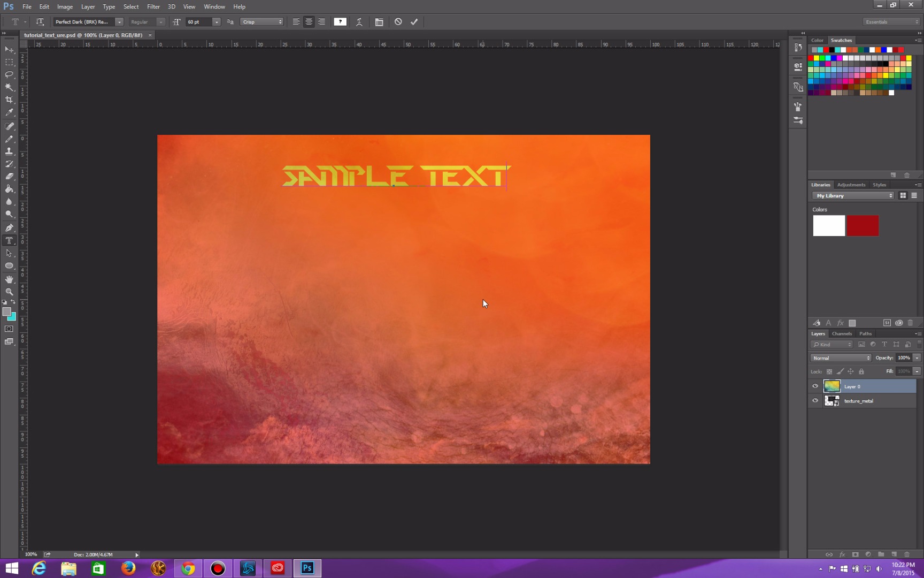Open the Create Warped Text dialog

click(x=359, y=22)
